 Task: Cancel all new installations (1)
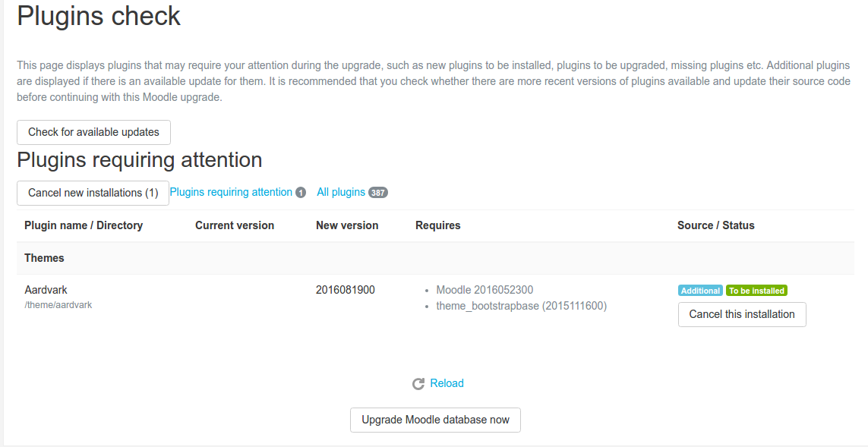coord(93,193)
